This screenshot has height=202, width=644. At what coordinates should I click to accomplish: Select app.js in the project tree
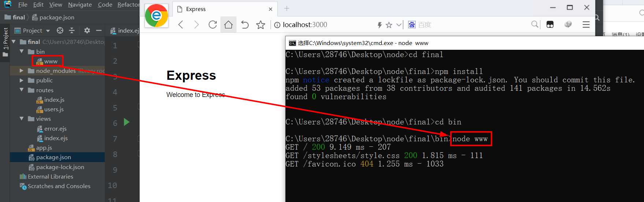[40, 148]
